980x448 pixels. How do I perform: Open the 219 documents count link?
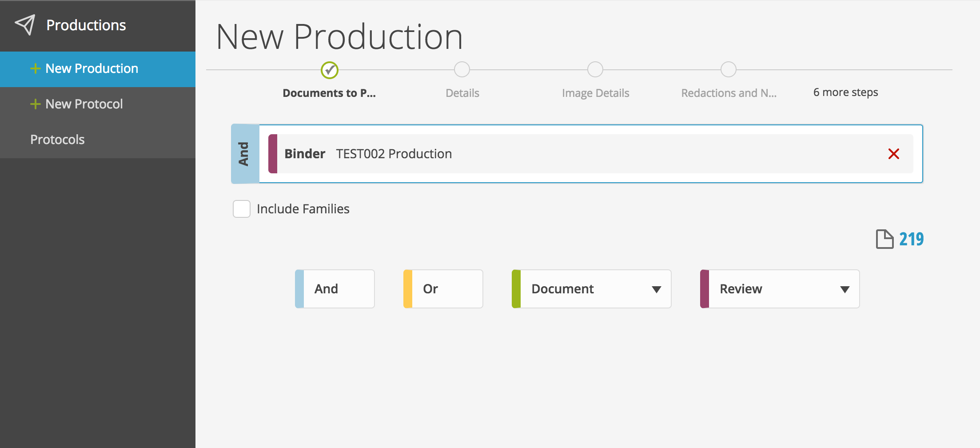tap(911, 239)
